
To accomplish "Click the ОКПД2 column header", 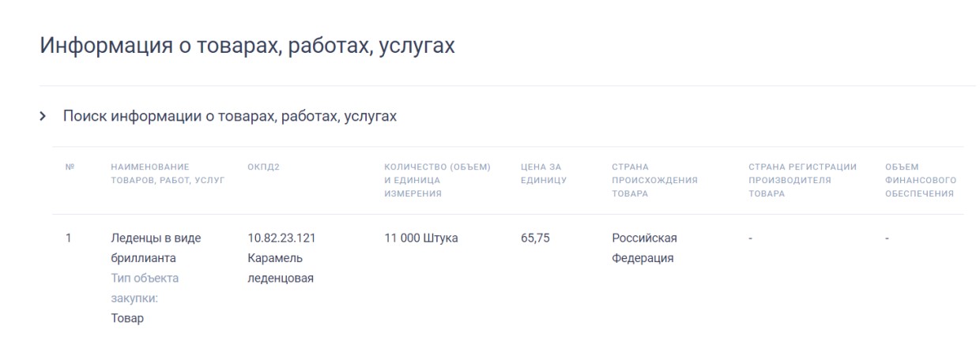I will click(263, 167).
